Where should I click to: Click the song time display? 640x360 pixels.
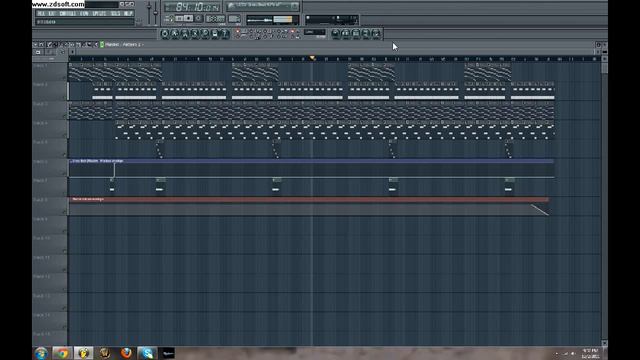click(192, 7)
